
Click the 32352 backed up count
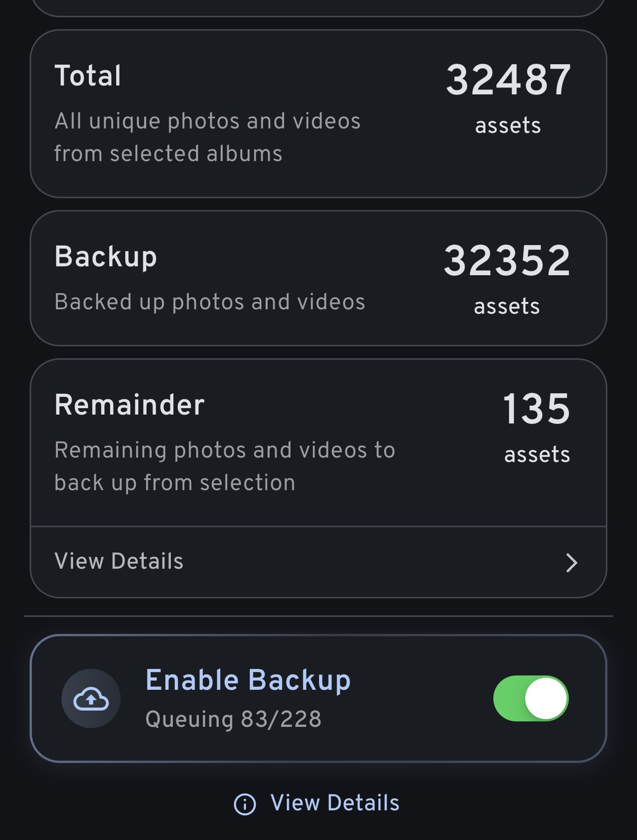507,260
